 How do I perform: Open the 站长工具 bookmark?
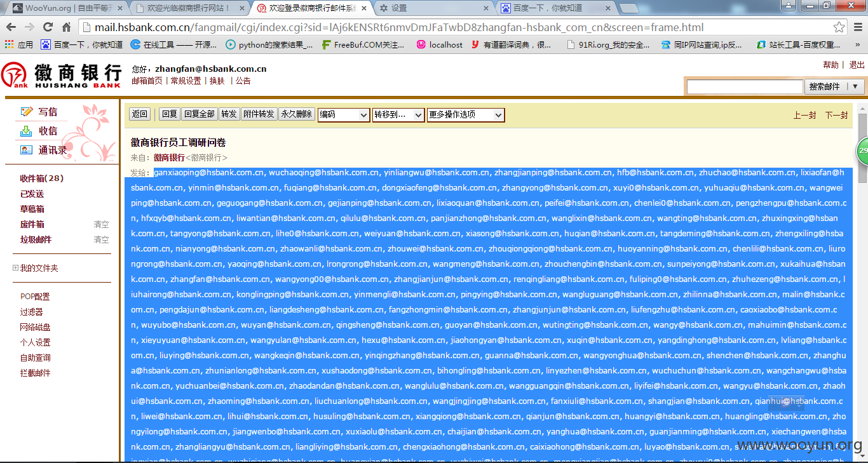pyautogui.click(x=798, y=45)
